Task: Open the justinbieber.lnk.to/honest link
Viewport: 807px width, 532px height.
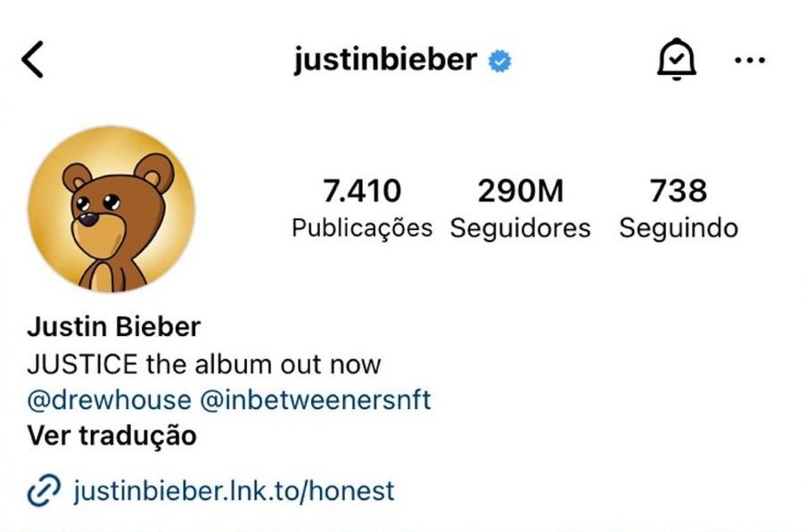Action: 234,490
